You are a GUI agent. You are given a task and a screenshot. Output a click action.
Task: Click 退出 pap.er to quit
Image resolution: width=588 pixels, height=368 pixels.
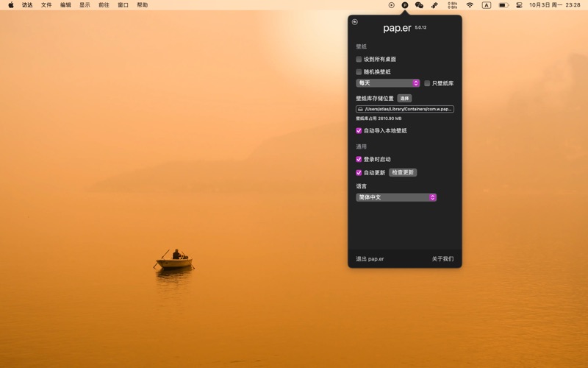point(370,259)
